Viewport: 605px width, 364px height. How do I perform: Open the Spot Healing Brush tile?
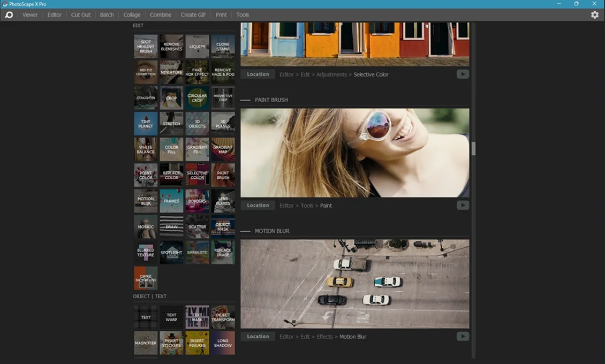point(146,47)
